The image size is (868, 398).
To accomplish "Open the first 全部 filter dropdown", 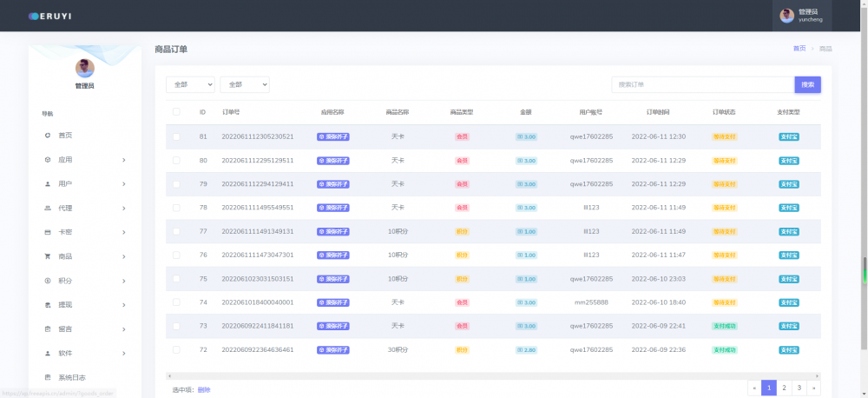I will point(190,84).
